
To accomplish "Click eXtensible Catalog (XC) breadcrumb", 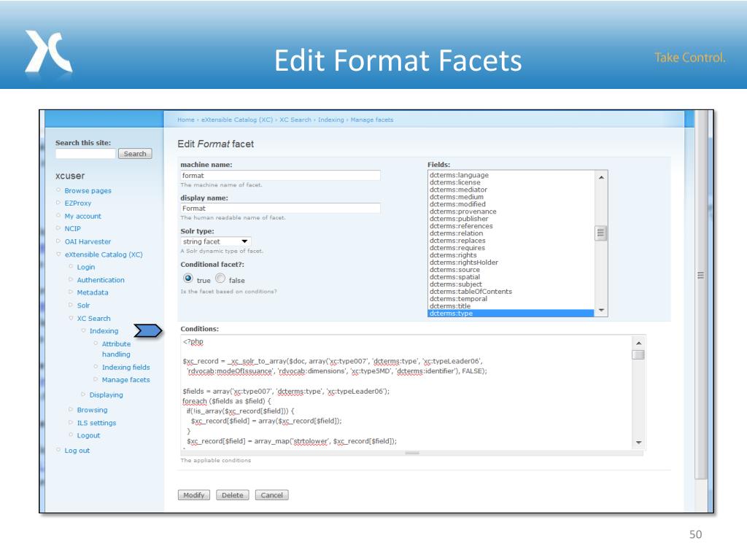I will click(237, 120).
